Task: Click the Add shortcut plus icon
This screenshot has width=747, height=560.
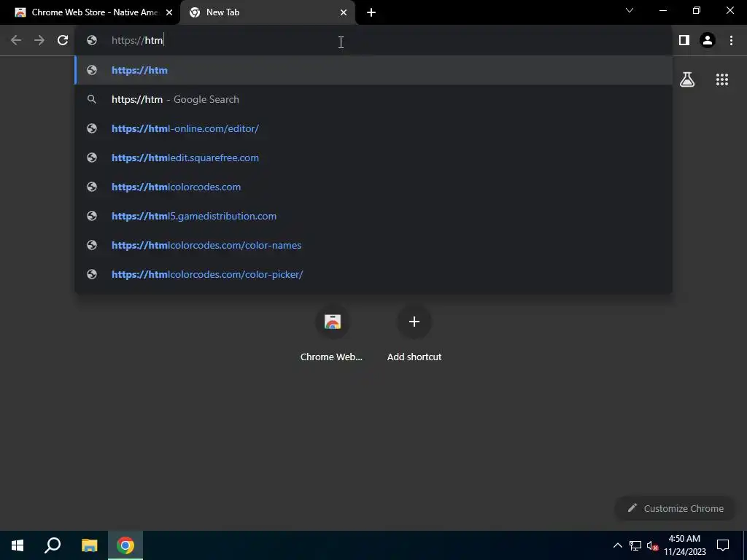Action: point(414,322)
